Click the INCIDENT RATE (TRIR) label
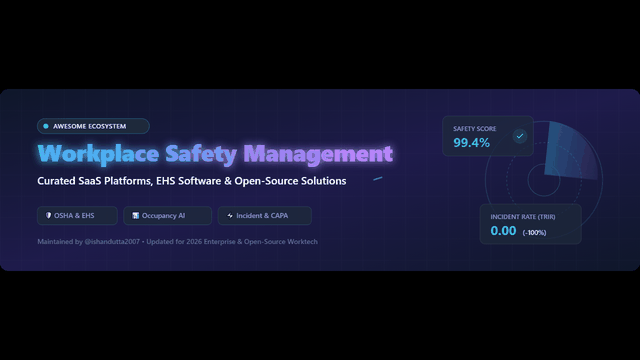 point(523,217)
